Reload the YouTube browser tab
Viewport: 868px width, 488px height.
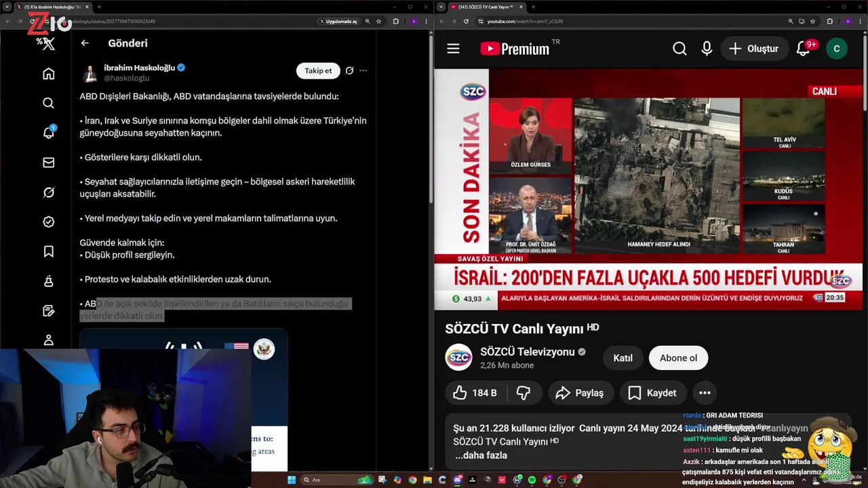point(466,21)
